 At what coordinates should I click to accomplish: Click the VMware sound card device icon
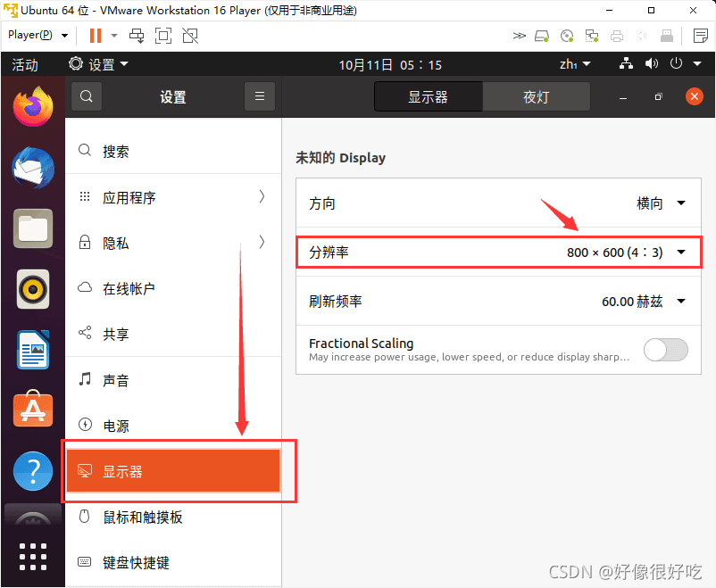click(x=642, y=36)
